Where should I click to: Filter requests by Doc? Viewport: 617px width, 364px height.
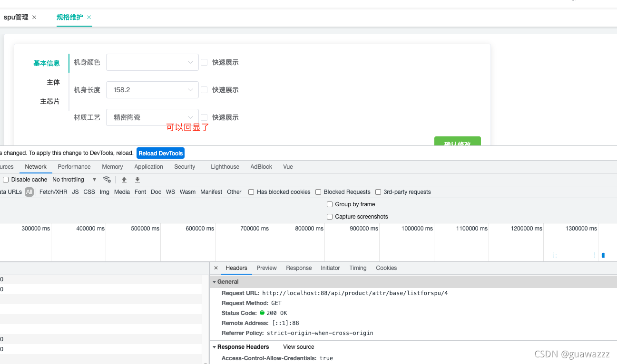156,192
